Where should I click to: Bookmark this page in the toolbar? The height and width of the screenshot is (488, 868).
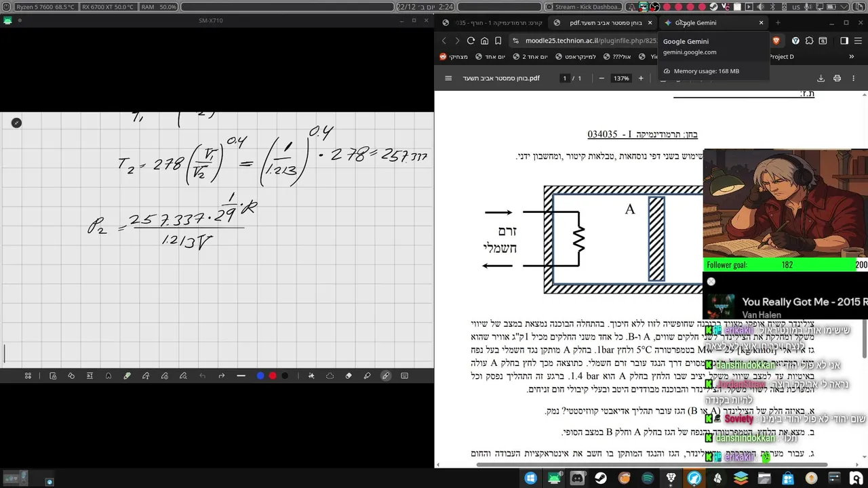pos(498,41)
